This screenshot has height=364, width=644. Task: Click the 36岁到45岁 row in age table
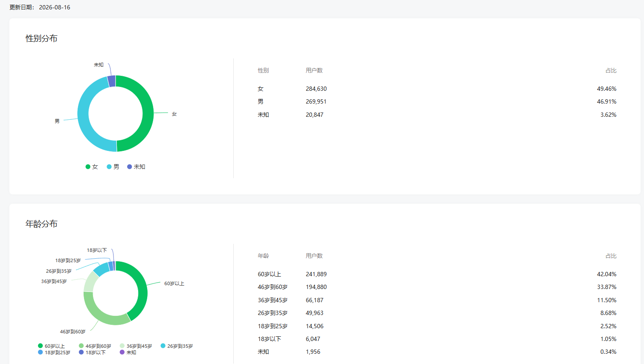tap(437, 300)
